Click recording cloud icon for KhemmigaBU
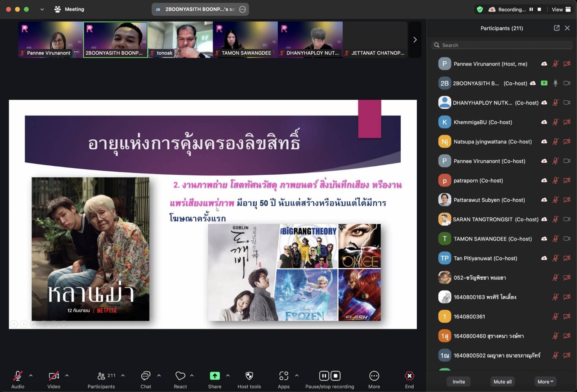 544,122
